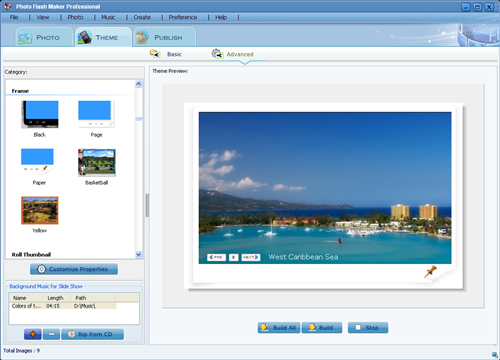
Task: Open the File menu
Action: pos(14,17)
